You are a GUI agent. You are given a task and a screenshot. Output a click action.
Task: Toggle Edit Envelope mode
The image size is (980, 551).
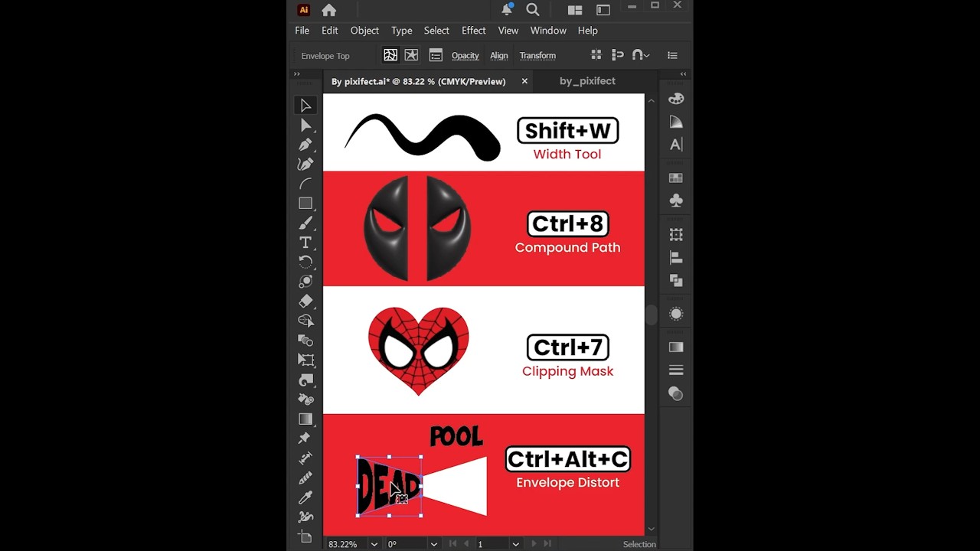point(390,55)
